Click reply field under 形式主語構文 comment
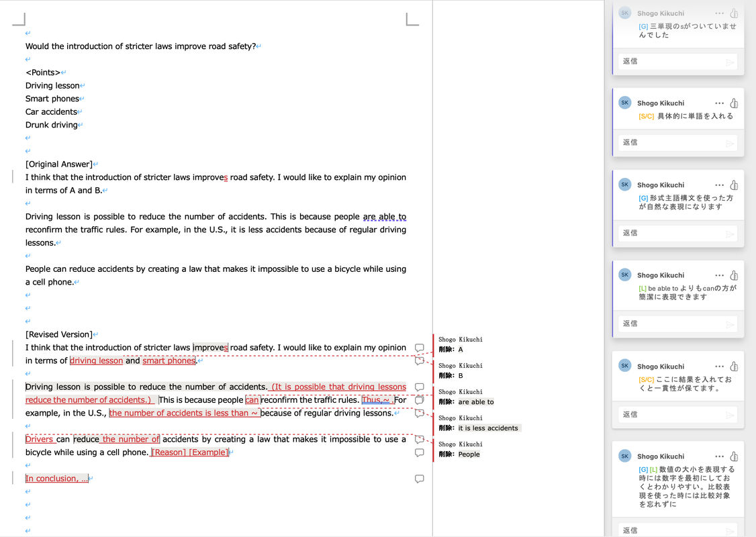 pos(671,233)
